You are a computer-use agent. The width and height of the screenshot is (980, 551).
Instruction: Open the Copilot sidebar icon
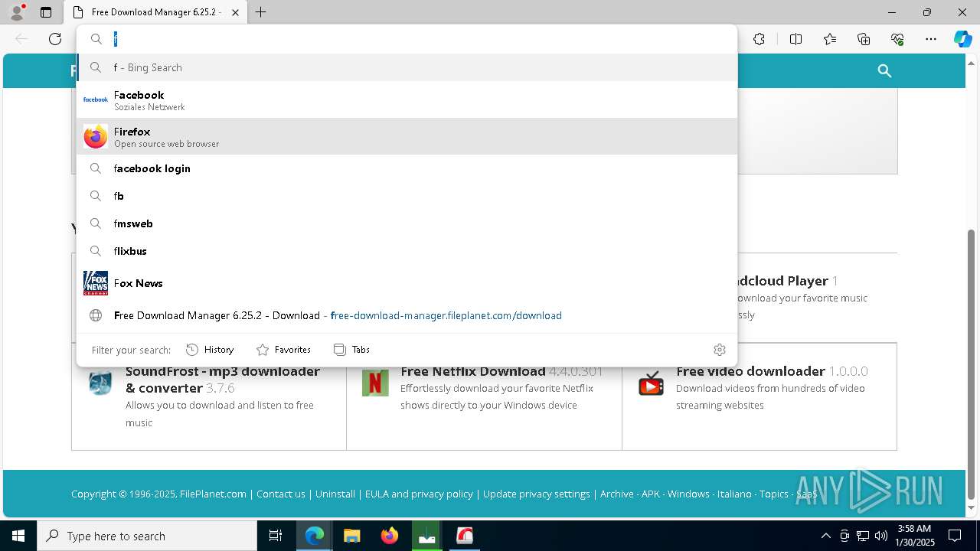coord(962,39)
